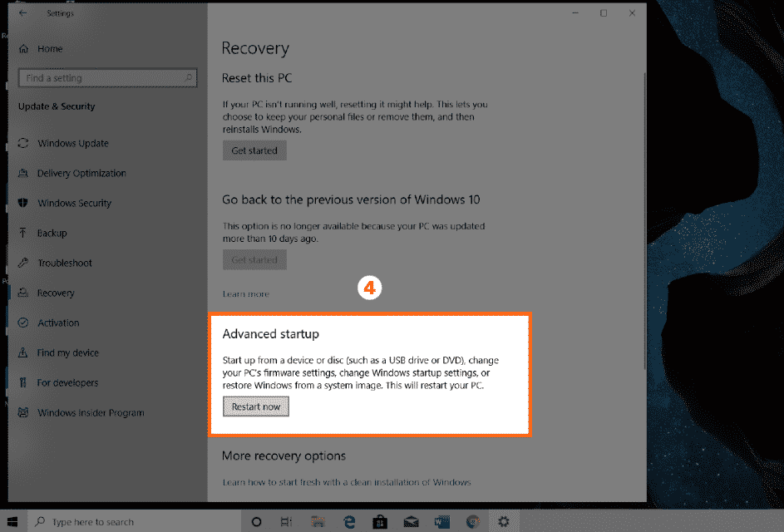Select Recovery in the sidebar

pos(56,293)
